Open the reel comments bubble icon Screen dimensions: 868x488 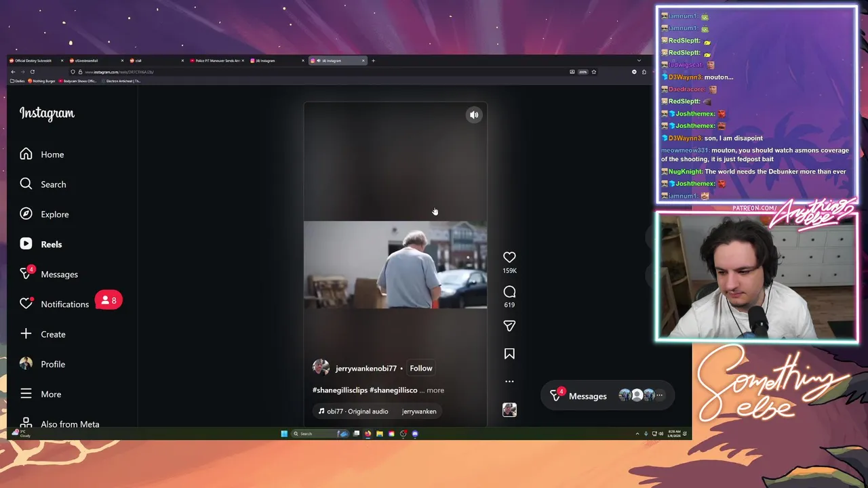(509, 291)
